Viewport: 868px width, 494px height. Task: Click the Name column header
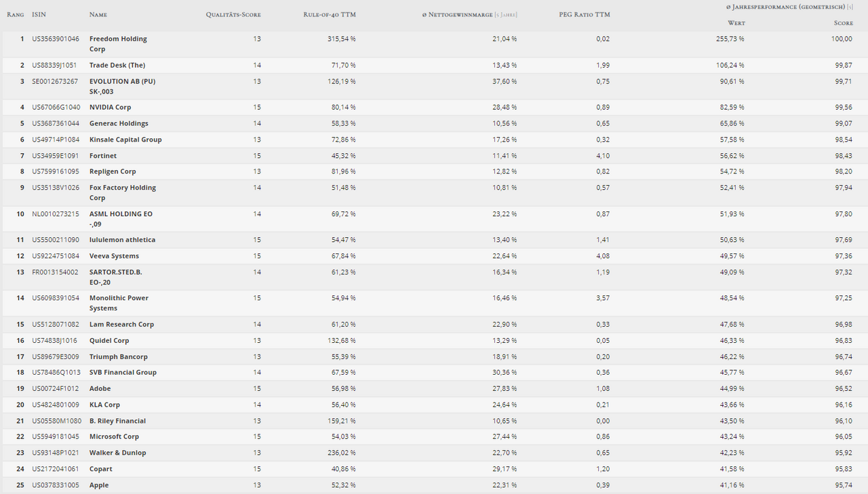point(98,14)
